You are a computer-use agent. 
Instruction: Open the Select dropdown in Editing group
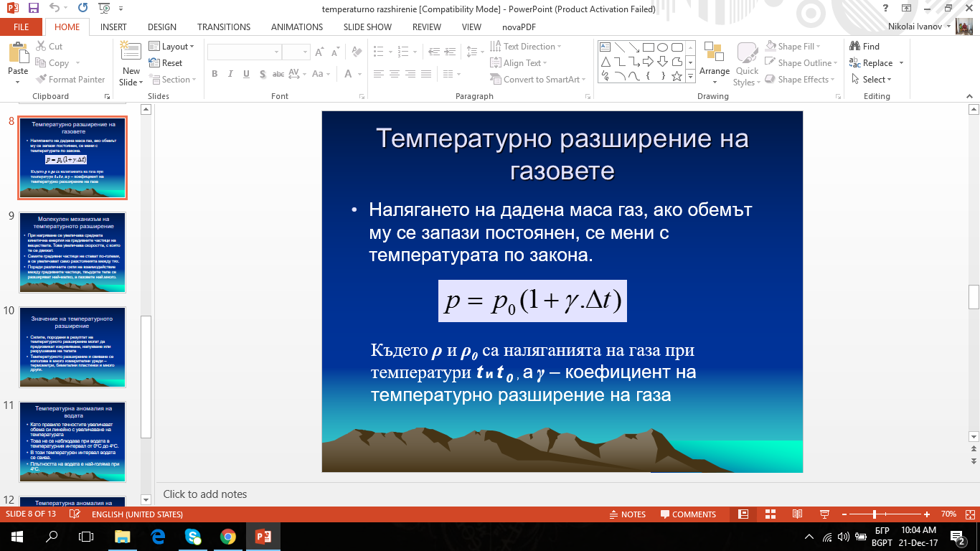point(871,80)
